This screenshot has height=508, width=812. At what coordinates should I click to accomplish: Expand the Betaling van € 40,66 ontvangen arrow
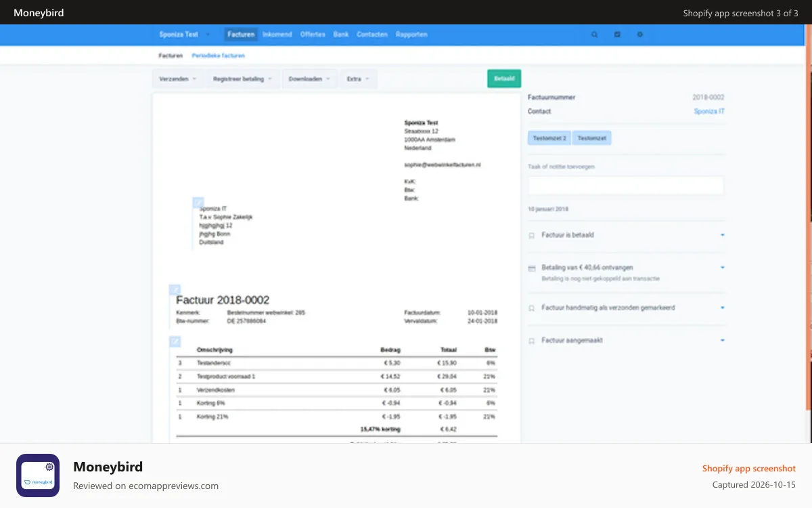point(723,268)
